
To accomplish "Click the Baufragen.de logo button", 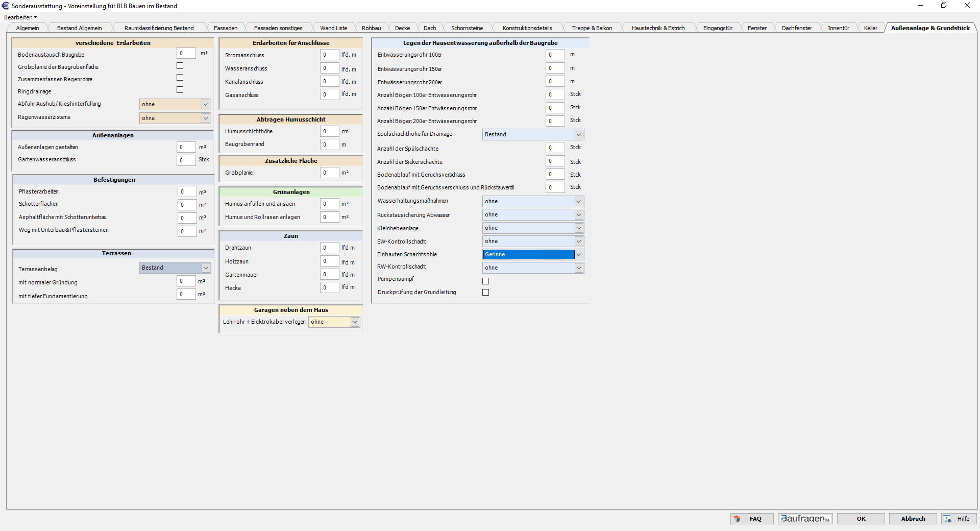I will (805, 519).
